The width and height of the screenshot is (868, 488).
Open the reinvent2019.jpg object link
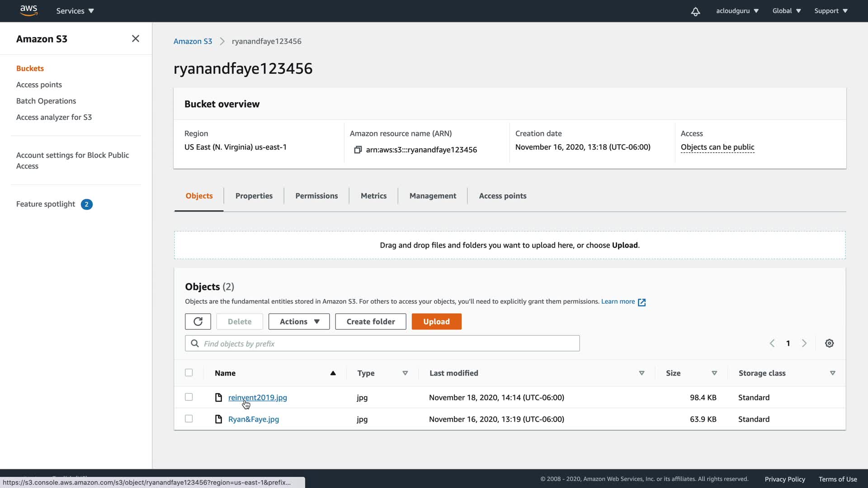pyautogui.click(x=257, y=397)
